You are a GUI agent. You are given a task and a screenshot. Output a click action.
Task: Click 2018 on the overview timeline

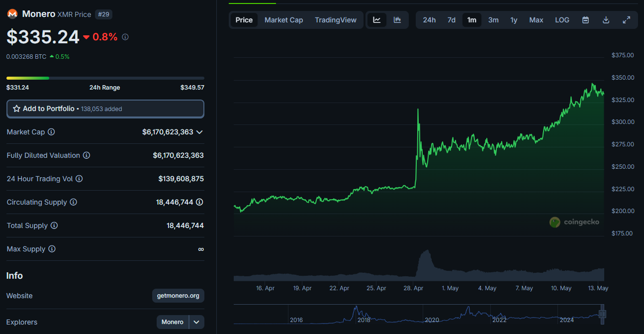coord(364,320)
